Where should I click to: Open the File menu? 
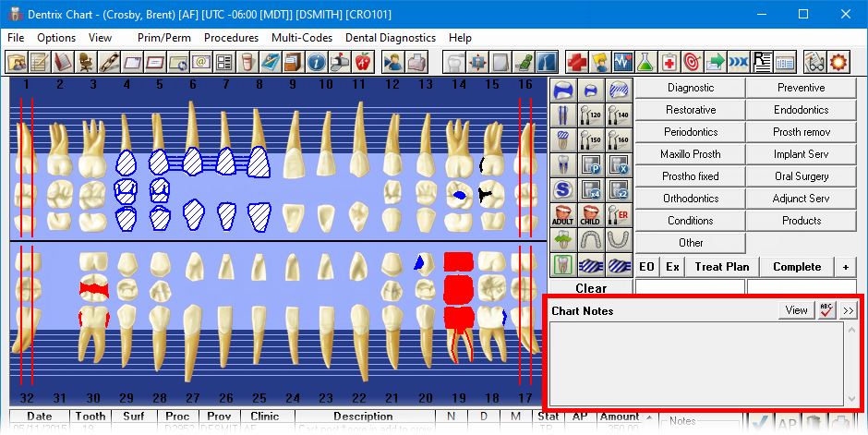[16, 38]
